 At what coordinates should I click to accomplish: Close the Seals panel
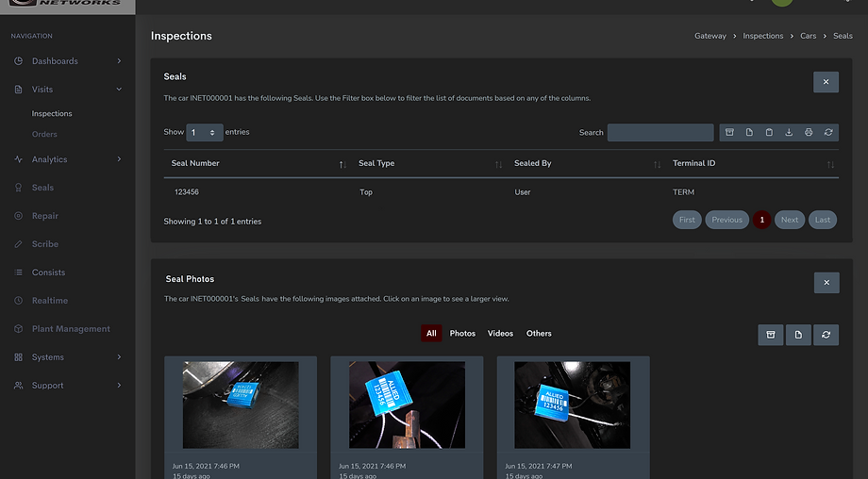coord(826,82)
